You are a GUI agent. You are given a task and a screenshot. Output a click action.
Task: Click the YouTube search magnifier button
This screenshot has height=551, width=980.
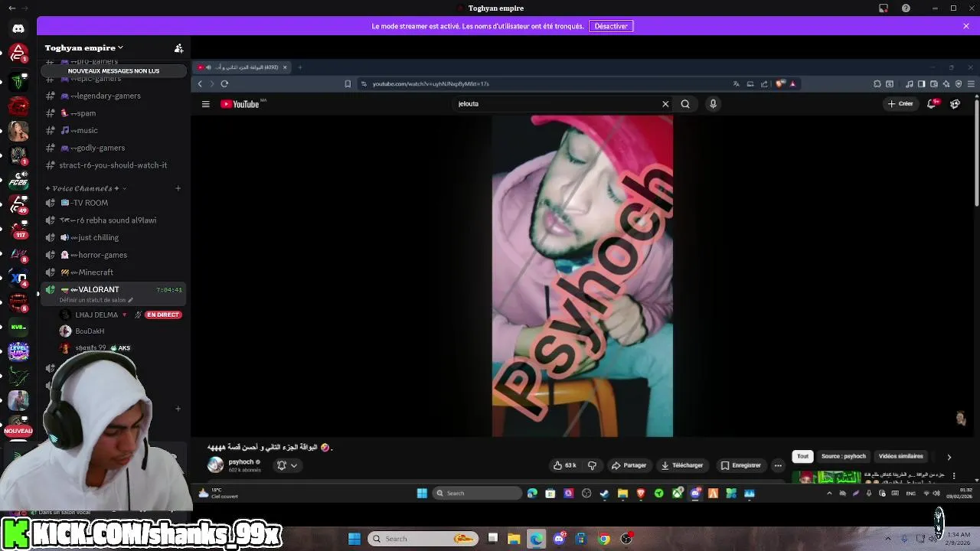pos(685,104)
